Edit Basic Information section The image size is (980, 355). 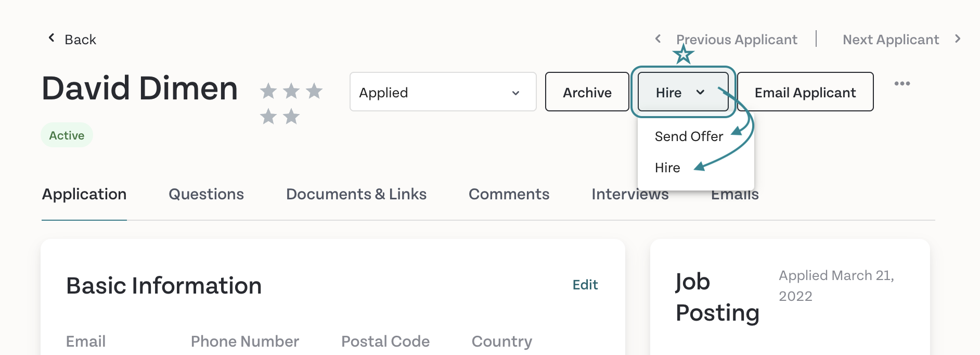[x=585, y=285]
